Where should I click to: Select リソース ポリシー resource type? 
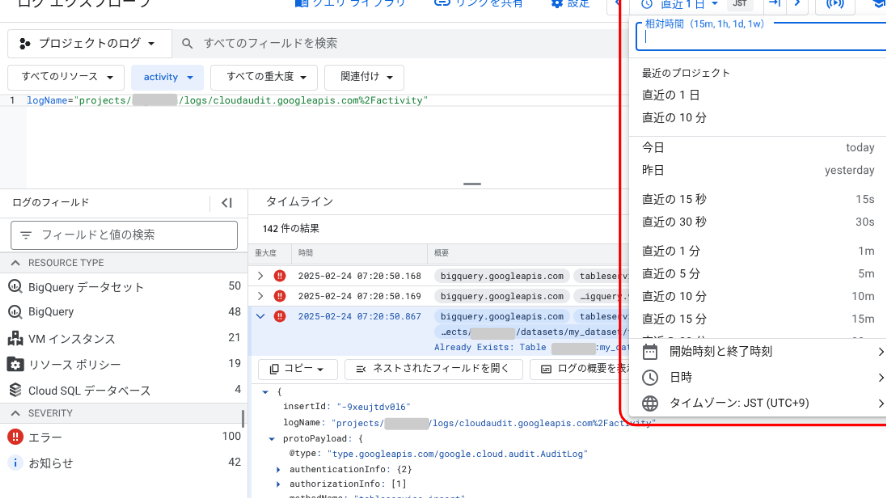[x=124, y=364]
